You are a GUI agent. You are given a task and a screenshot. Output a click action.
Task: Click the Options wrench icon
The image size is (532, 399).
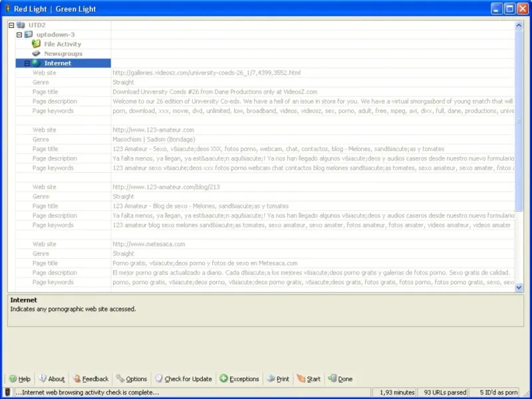pyautogui.click(x=120, y=378)
